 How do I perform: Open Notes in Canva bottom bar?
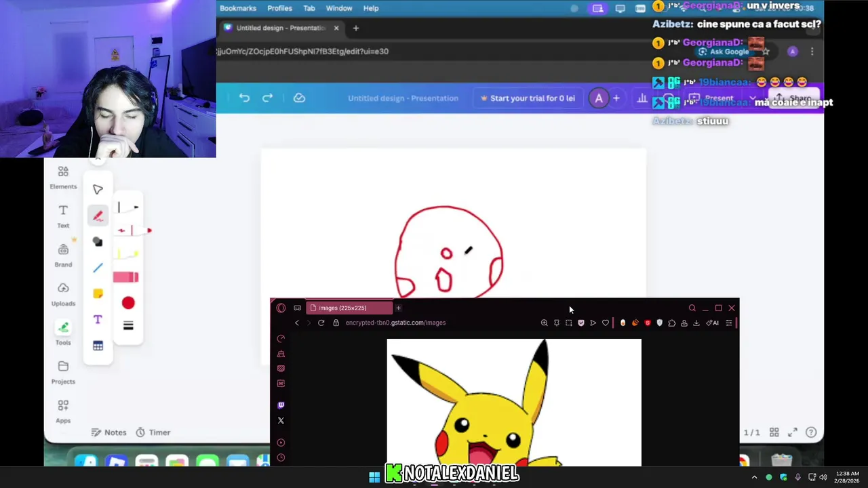[108, 432]
